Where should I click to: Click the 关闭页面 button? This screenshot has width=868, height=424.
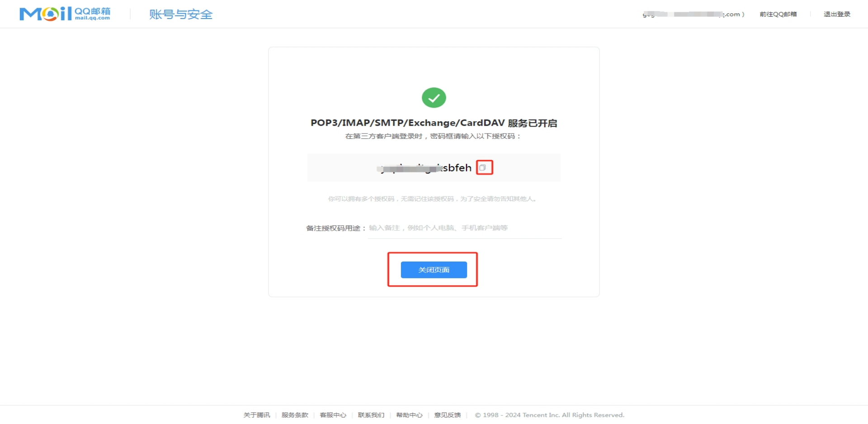click(434, 270)
